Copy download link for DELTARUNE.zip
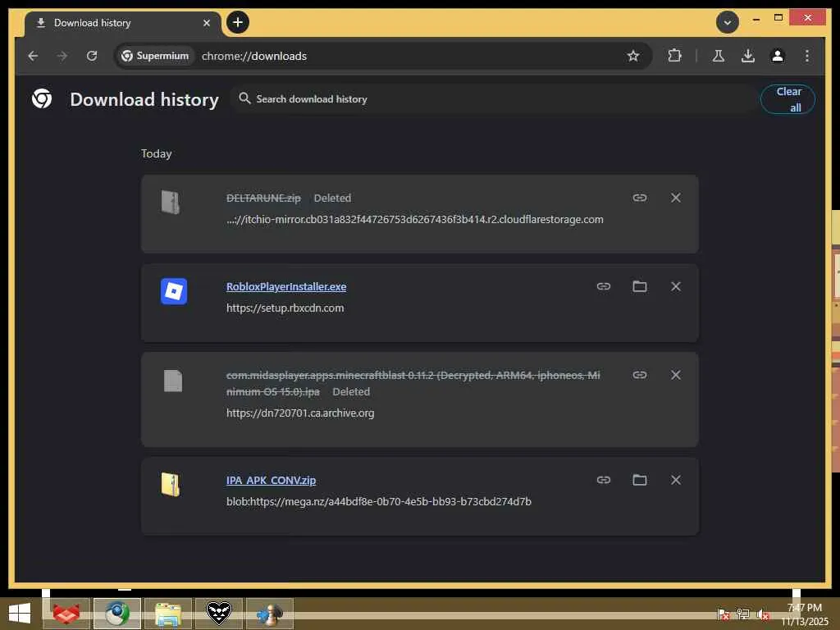 click(x=640, y=198)
